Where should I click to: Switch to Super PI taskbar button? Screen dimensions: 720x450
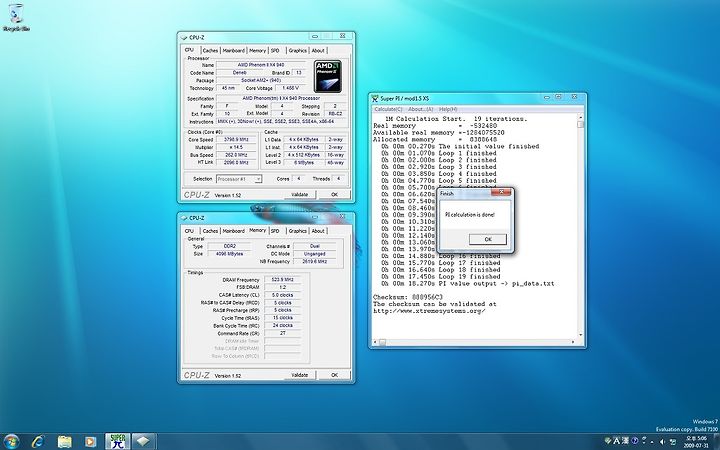pos(118,442)
